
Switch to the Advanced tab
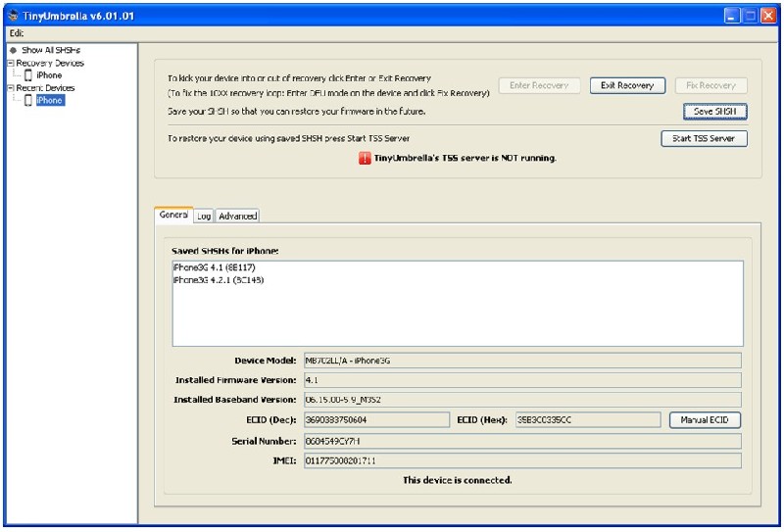(237, 216)
